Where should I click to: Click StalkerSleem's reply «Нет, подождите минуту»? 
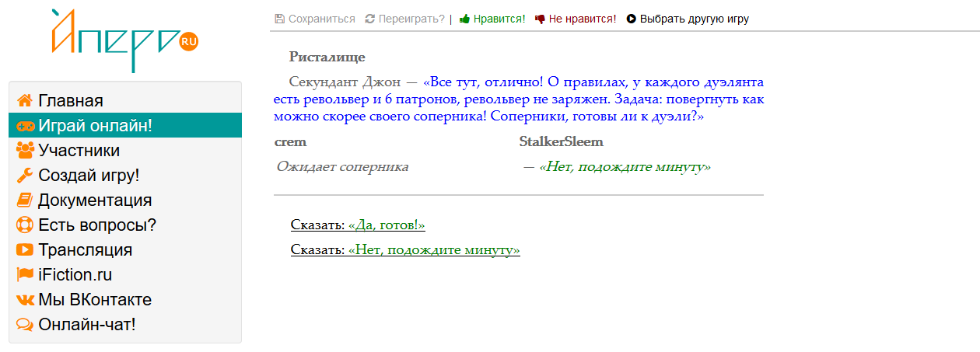625,167
